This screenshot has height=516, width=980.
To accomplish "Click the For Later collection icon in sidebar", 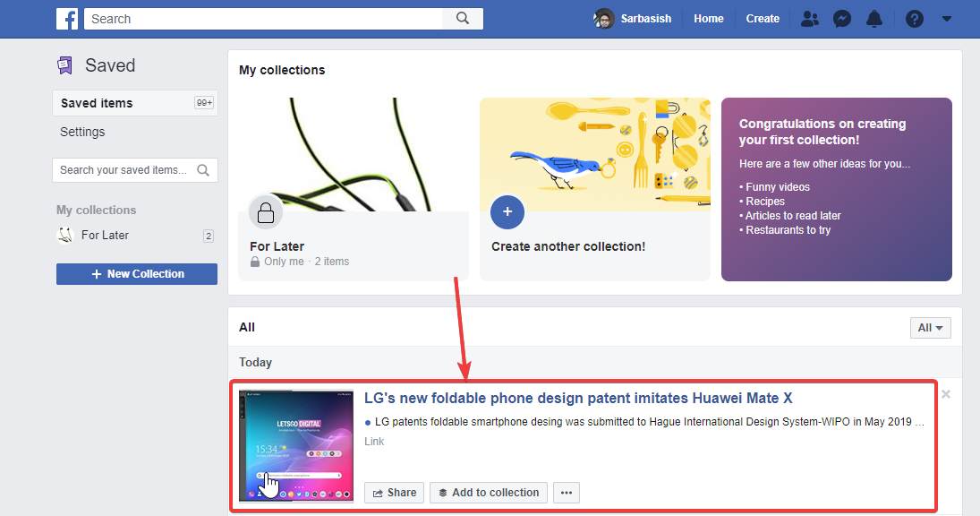I will [x=65, y=236].
